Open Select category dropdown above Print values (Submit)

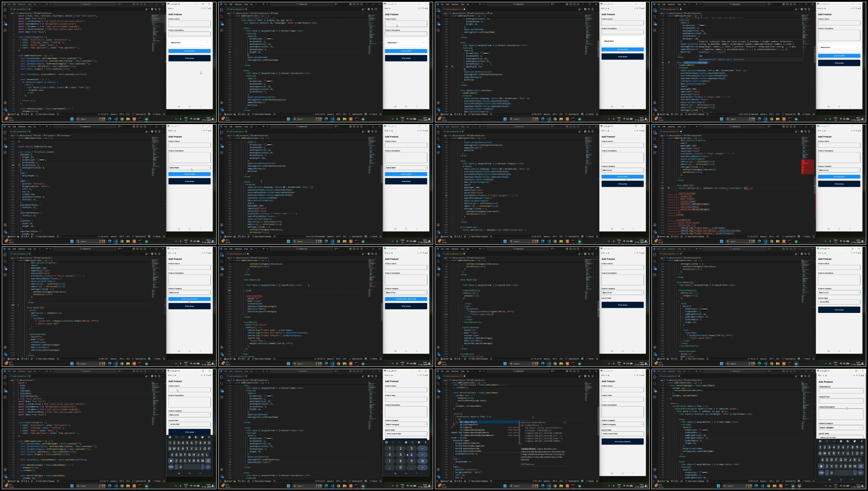point(622,424)
